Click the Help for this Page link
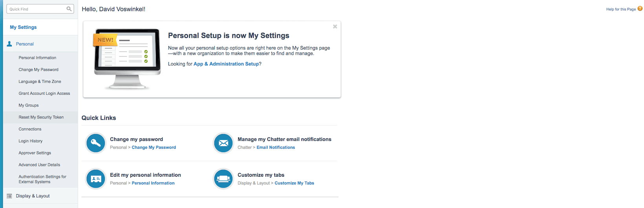Image resolution: width=644 pixels, height=208 pixels. tap(620, 9)
